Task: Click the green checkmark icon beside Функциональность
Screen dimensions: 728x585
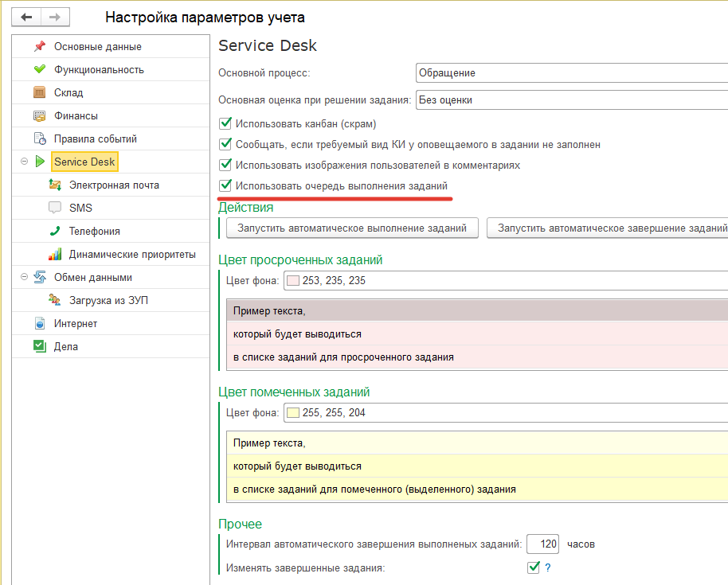Action: tap(40, 70)
